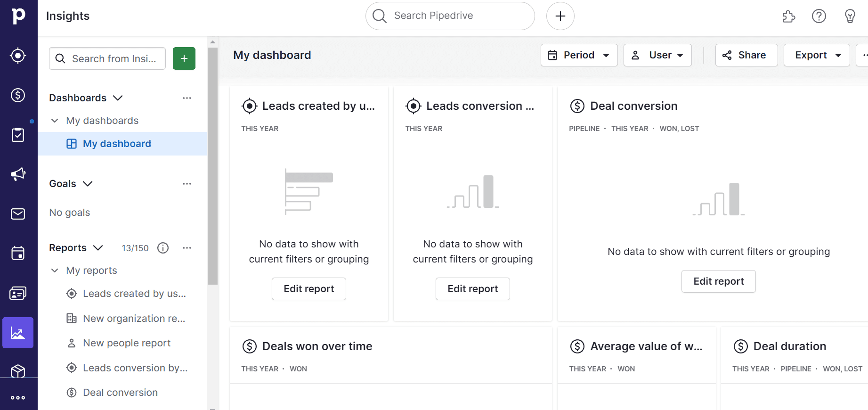The width and height of the screenshot is (868, 410).
Task: Open Contacts card icon in sidebar
Action: point(18,293)
